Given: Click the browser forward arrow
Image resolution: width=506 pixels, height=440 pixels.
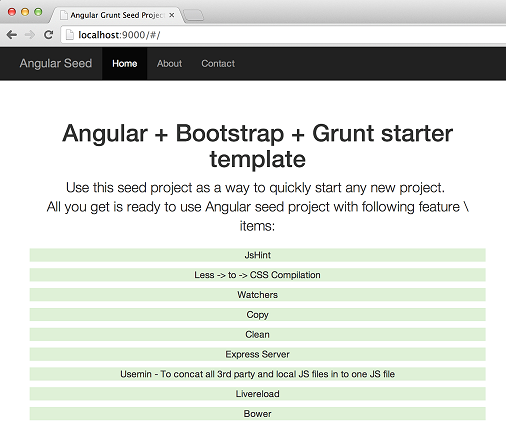Looking at the screenshot, I should click(x=30, y=35).
